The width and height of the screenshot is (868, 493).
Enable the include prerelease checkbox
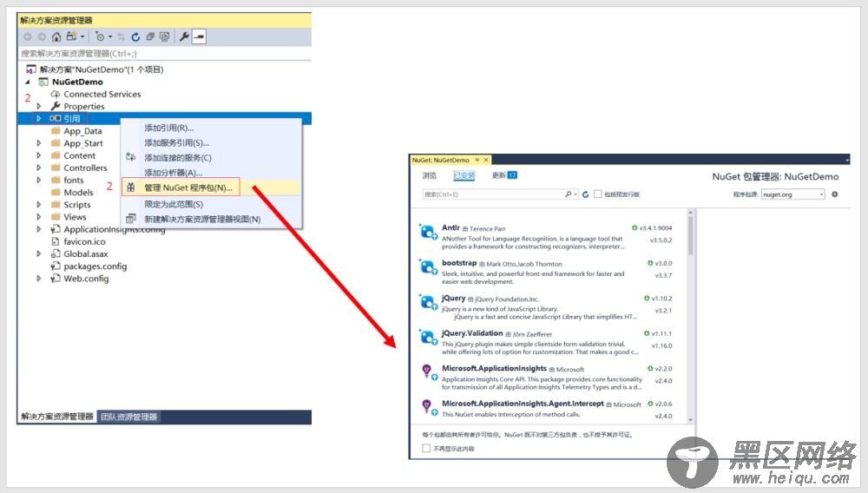(x=598, y=194)
